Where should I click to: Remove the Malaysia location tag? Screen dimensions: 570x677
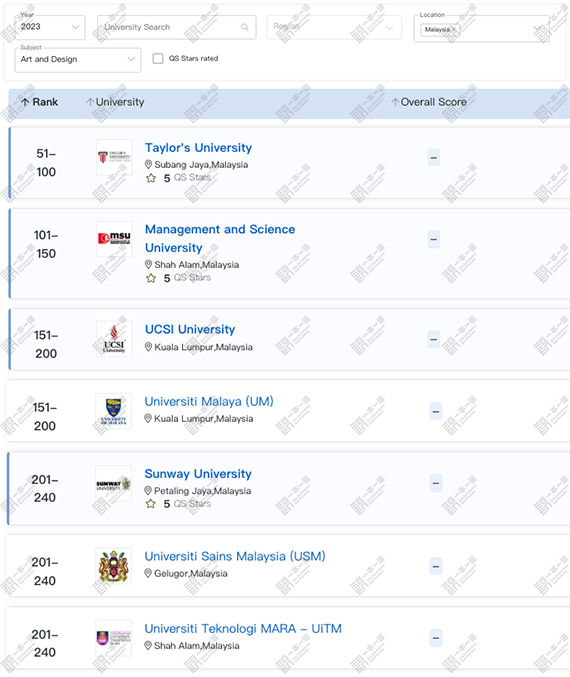pyautogui.click(x=453, y=29)
